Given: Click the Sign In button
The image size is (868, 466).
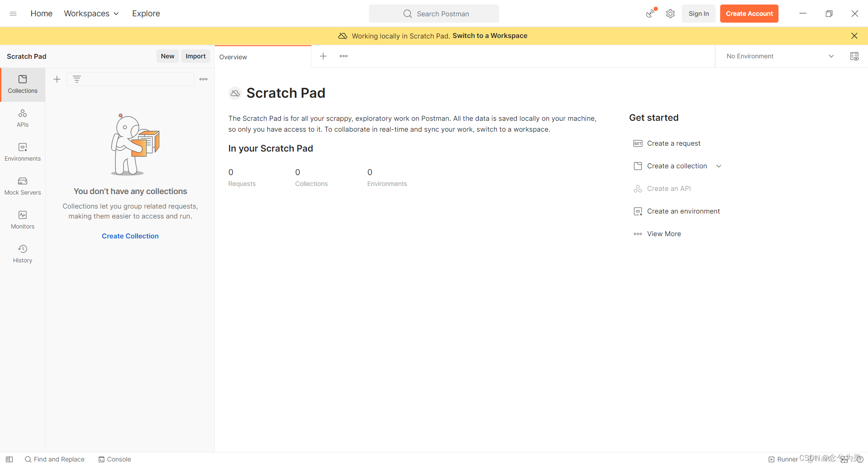Looking at the screenshot, I should tap(698, 14).
